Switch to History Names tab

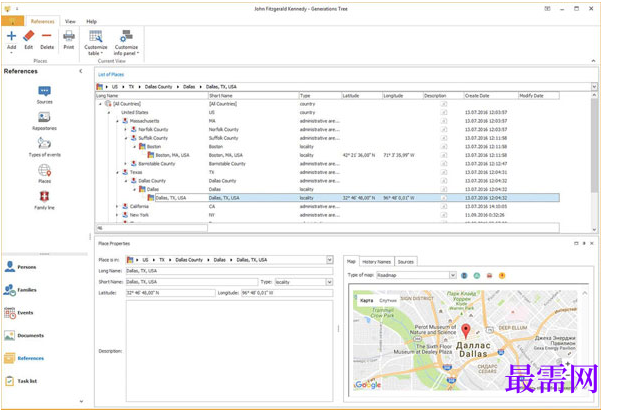click(376, 262)
